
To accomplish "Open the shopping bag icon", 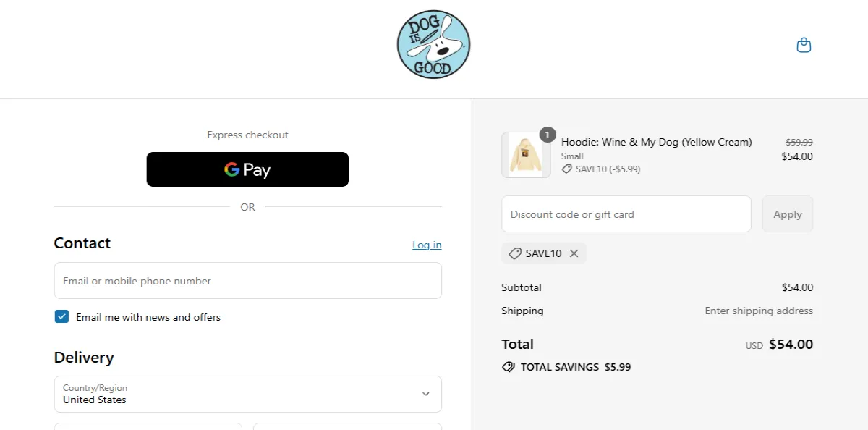I will (803, 44).
